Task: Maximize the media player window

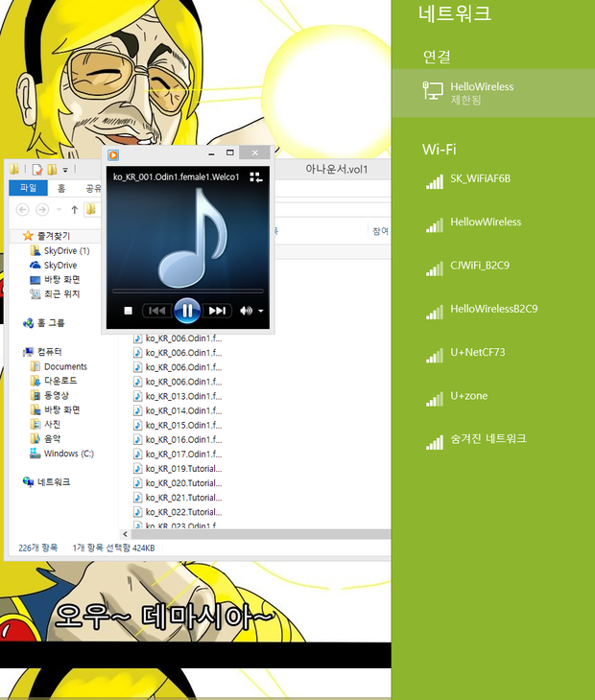Action: click(229, 153)
